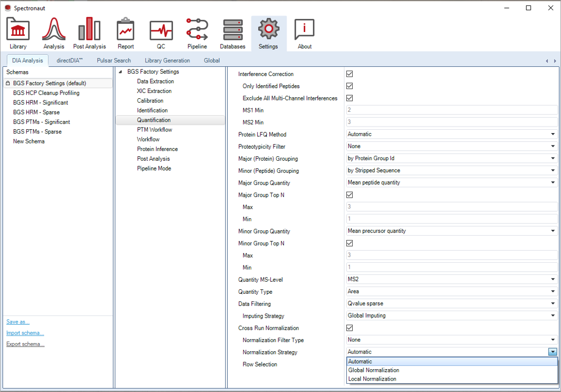Open the Post Analysis perspective
561x392 pixels.
(x=90, y=33)
